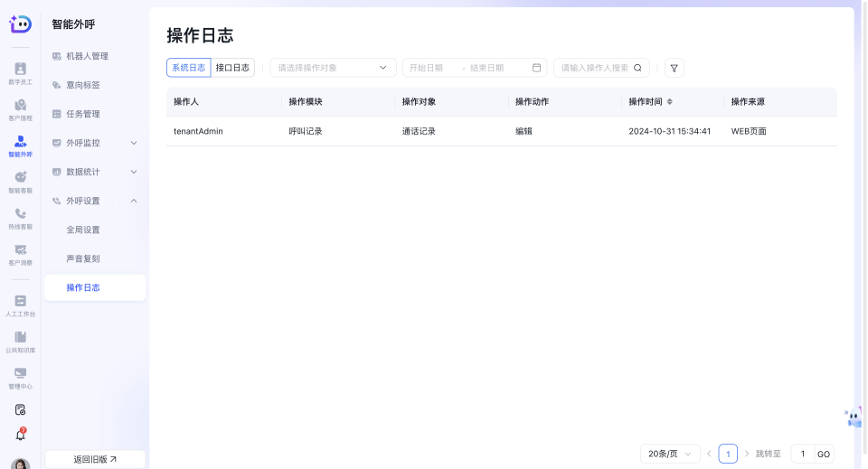Click the 开始日期 field
This screenshot has height=469, width=868.
pos(431,68)
